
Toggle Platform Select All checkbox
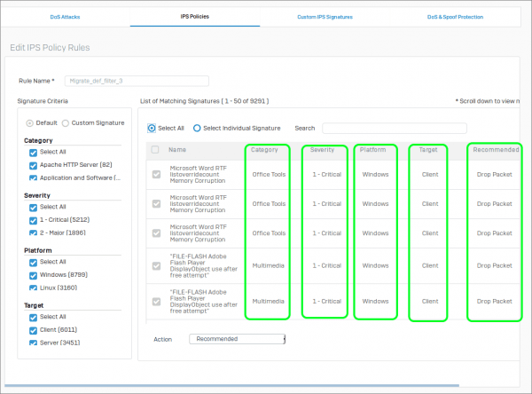point(33,263)
